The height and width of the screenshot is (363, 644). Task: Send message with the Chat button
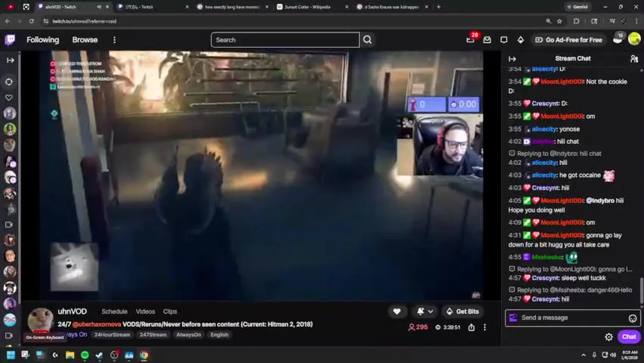[x=629, y=337]
